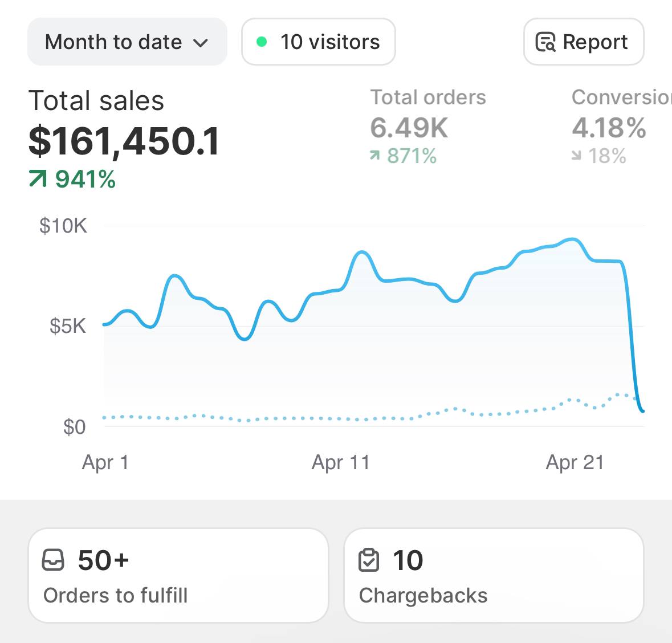Open the 50+ Orders to fulfill card
This screenshot has height=643, width=672.
point(178,575)
